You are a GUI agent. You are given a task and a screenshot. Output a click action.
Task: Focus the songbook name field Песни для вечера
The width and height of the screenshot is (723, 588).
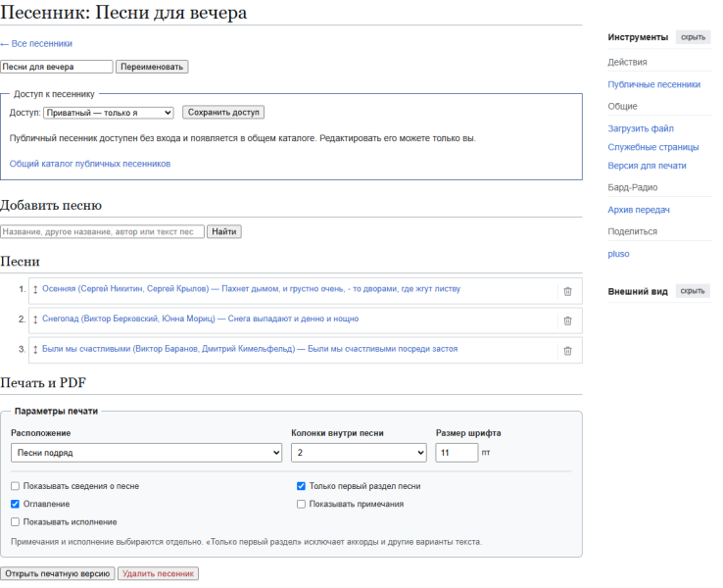(x=57, y=67)
